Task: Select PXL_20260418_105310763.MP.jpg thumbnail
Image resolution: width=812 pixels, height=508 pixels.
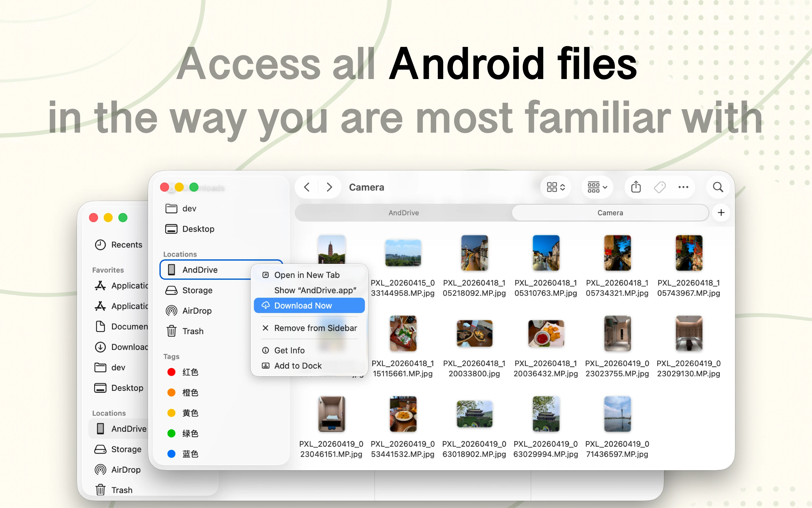Action: click(x=546, y=253)
